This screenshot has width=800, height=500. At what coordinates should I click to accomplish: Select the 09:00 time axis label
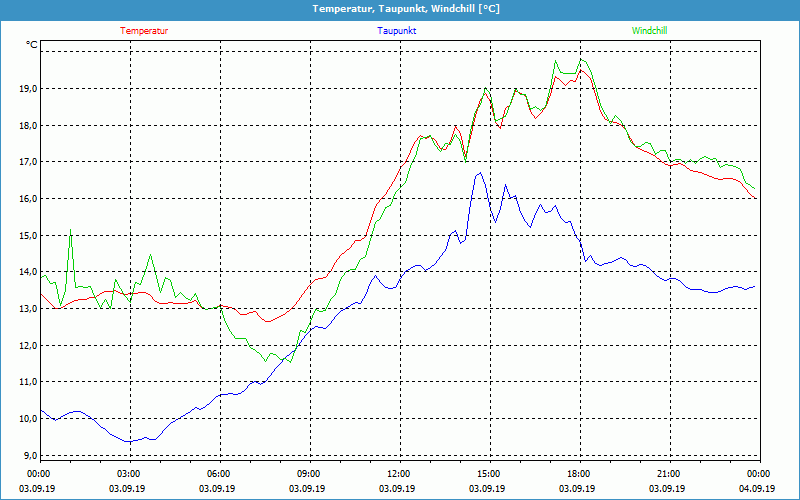[x=308, y=474]
